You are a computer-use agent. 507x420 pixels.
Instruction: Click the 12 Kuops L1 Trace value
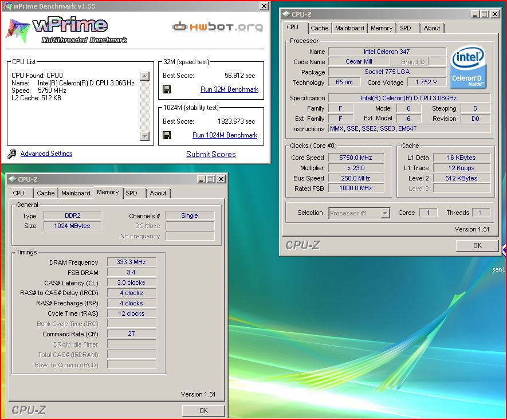[x=461, y=168]
